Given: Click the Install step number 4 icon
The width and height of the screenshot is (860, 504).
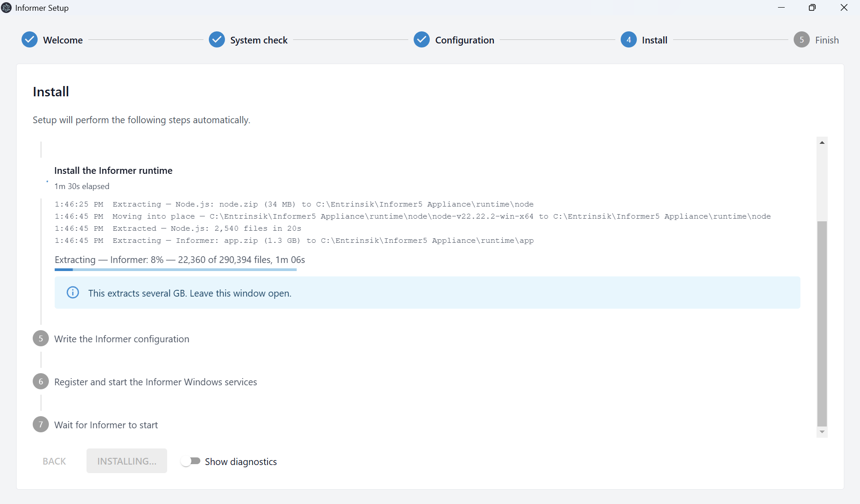Looking at the screenshot, I should [x=629, y=40].
